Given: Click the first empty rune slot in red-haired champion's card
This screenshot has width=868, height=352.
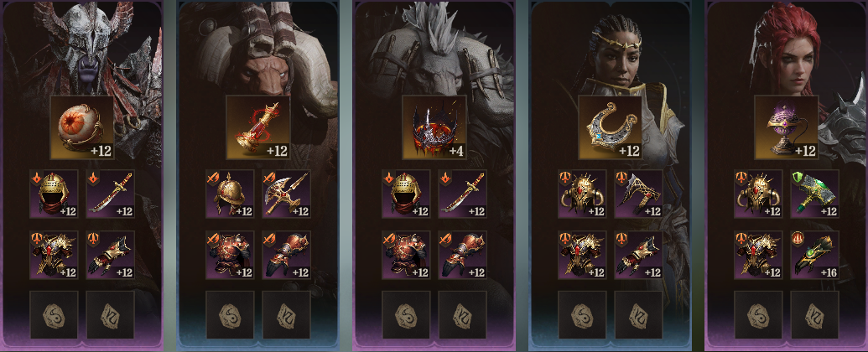Looking at the screenshot, I should (x=758, y=315).
